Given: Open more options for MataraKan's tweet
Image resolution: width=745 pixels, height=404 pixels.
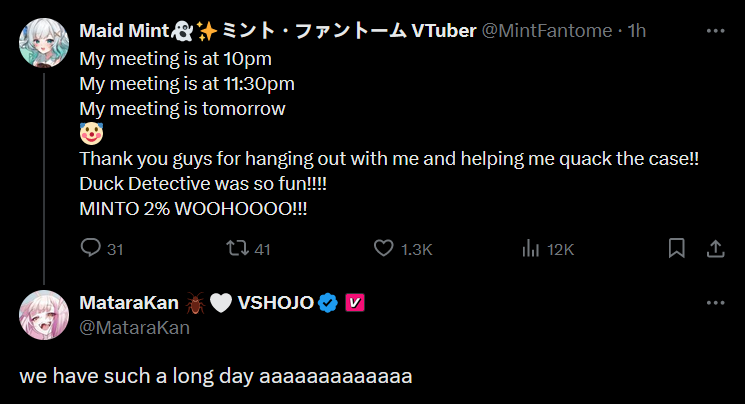Looking at the screenshot, I should click(x=715, y=302).
